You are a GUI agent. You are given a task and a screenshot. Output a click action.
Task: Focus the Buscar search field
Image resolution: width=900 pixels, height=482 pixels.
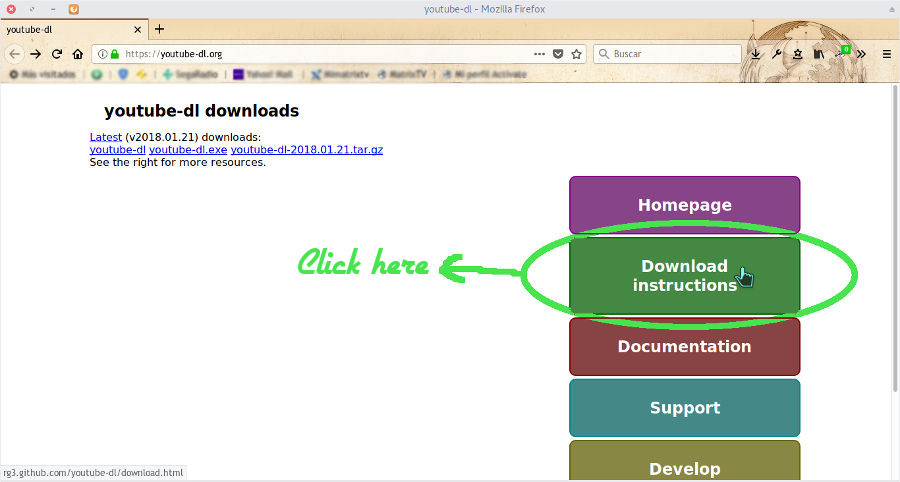[668, 54]
